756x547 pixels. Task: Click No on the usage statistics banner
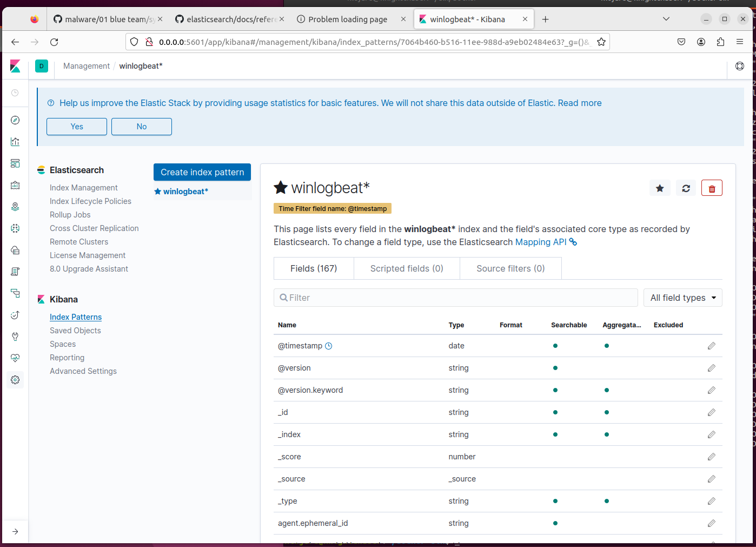coord(142,127)
